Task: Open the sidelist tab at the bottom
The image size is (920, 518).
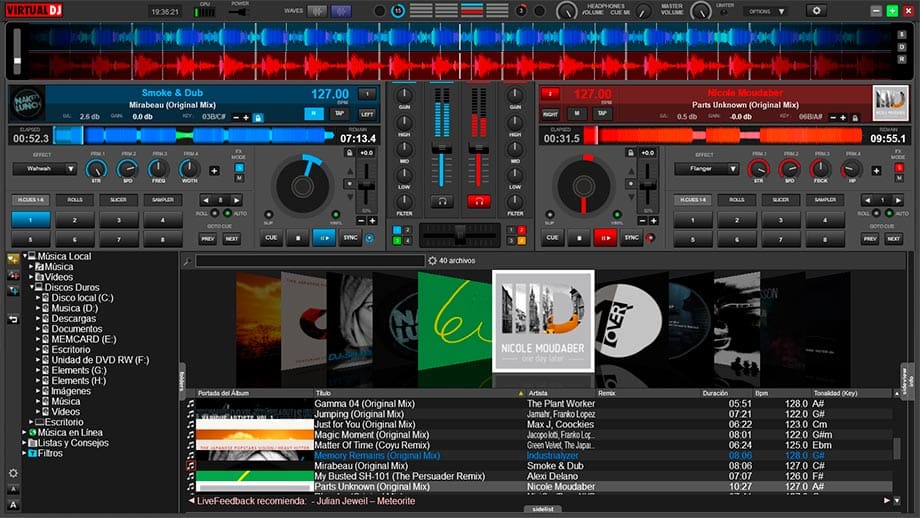Action: [x=543, y=509]
